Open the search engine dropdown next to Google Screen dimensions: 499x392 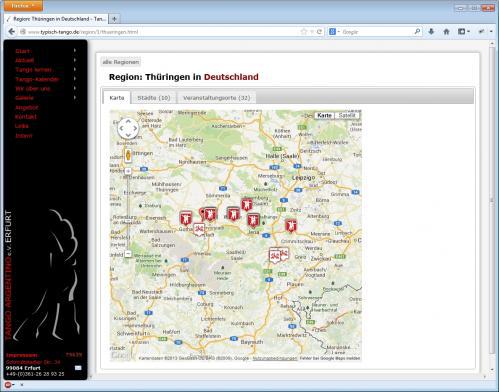334,32
